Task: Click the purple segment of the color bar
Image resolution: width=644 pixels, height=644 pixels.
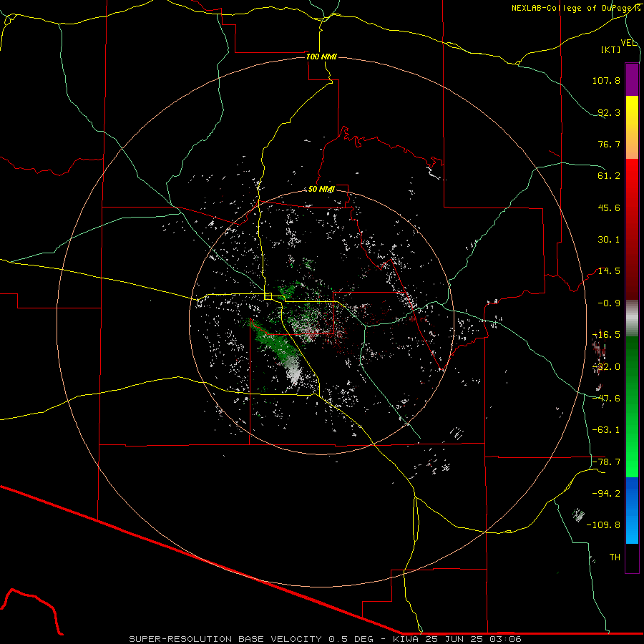Action: 632,79
